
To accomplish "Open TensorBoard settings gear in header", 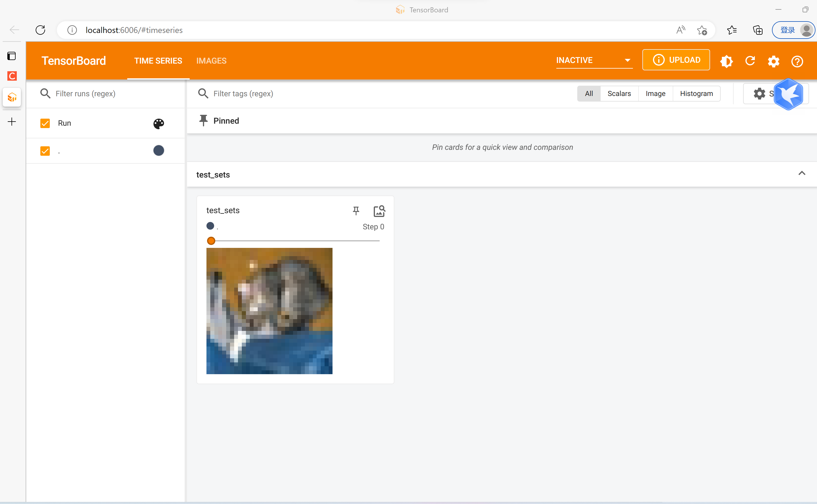I will tap(773, 61).
